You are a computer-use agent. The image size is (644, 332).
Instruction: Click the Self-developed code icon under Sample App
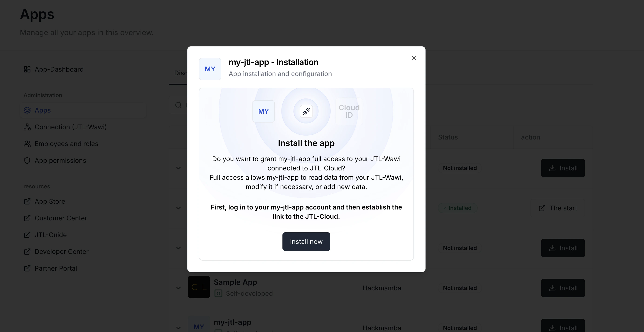pyautogui.click(x=218, y=293)
